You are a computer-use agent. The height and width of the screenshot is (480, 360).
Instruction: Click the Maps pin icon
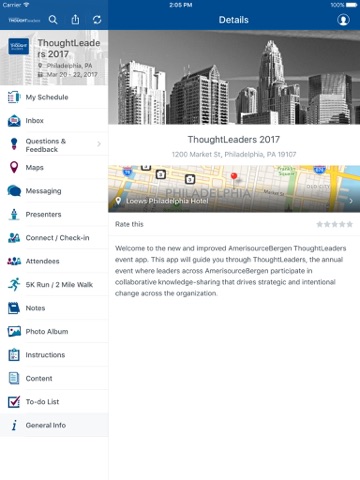(14, 167)
